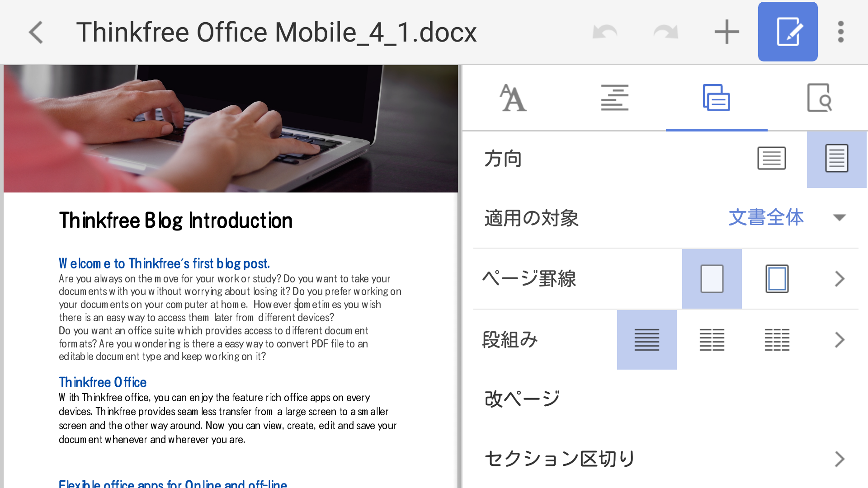Set orientation to portrait
This screenshot has width=868, height=488.
pos(837,159)
